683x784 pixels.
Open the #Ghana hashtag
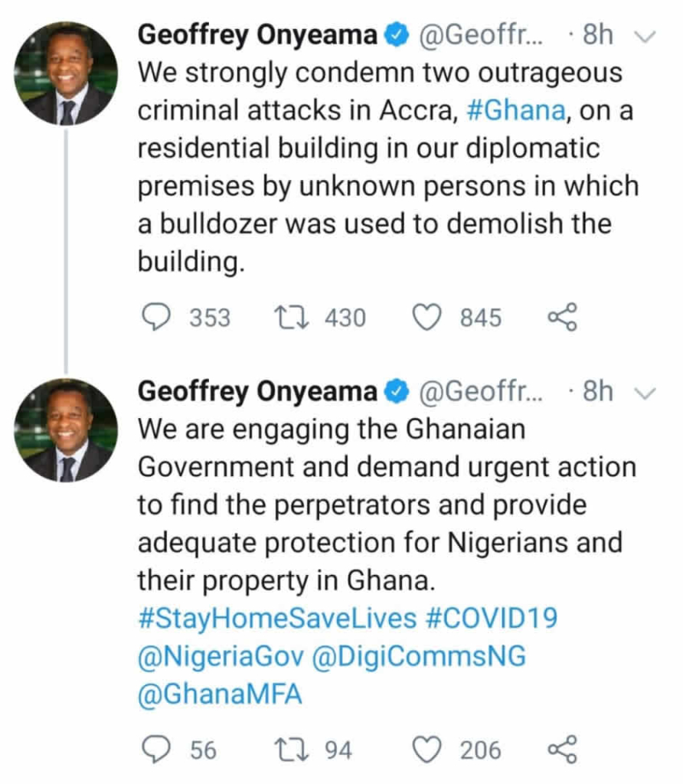click(x=515, y=110)
